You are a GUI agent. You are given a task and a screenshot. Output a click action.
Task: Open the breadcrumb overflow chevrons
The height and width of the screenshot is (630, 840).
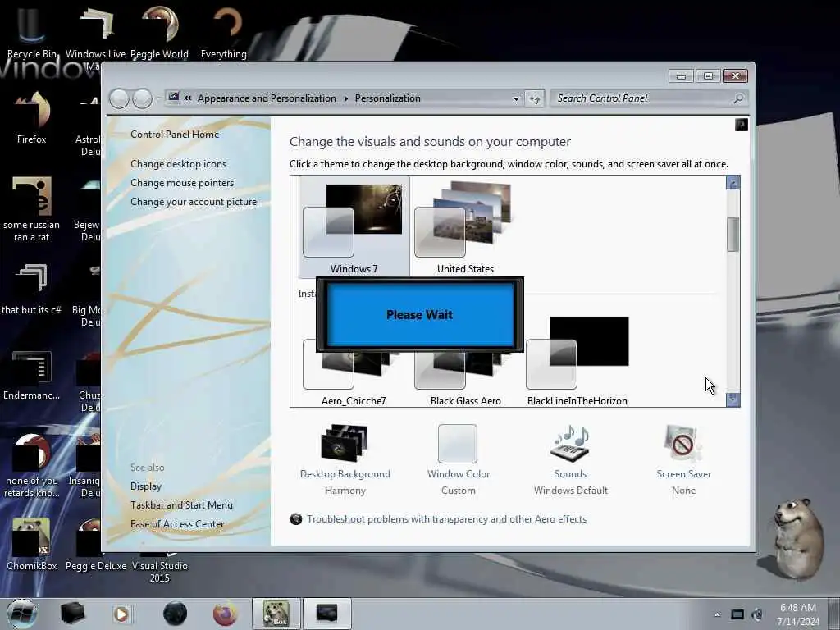point(188,98)
